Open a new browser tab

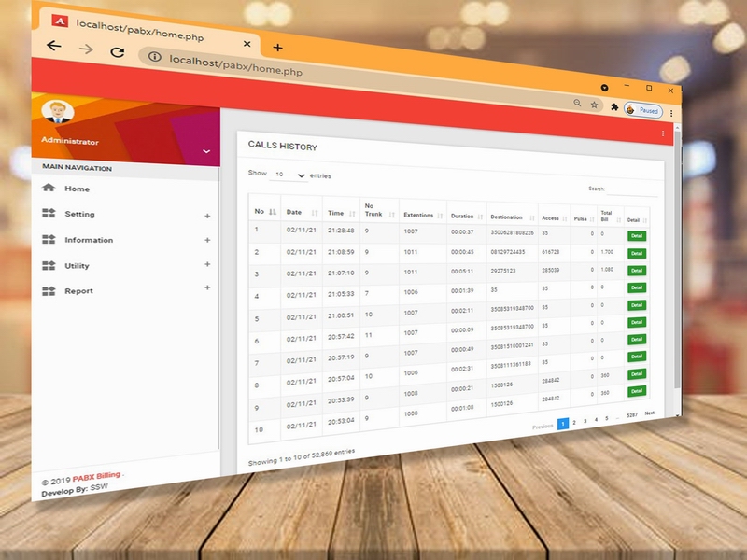(x=277, y=48)
